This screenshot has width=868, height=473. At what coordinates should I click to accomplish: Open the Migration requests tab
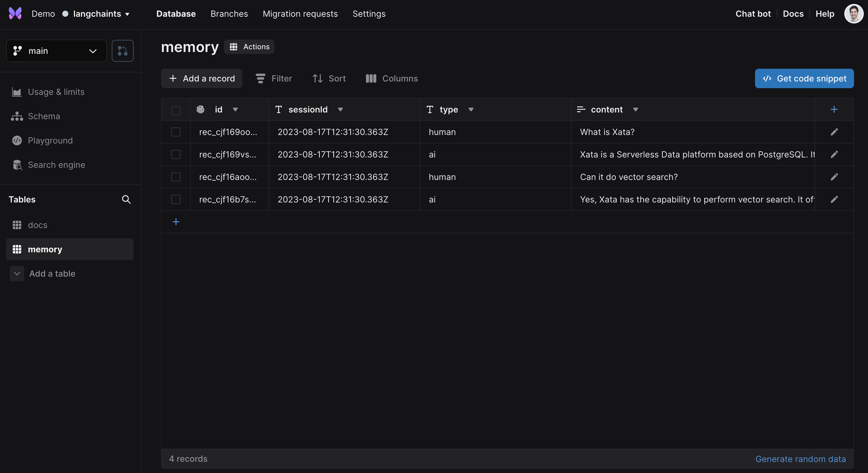coord(300,14)
